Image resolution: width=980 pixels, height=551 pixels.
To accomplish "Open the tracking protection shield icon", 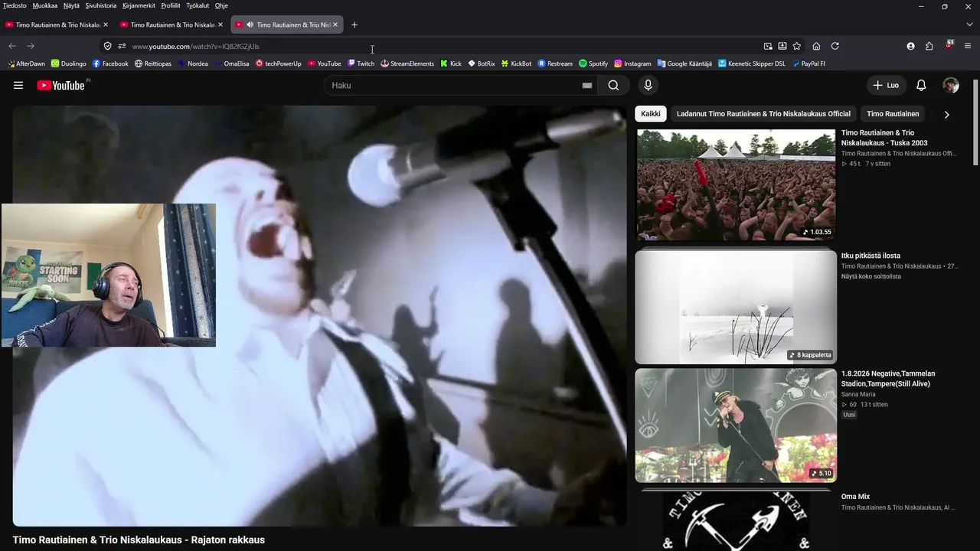I will point(107,46).
